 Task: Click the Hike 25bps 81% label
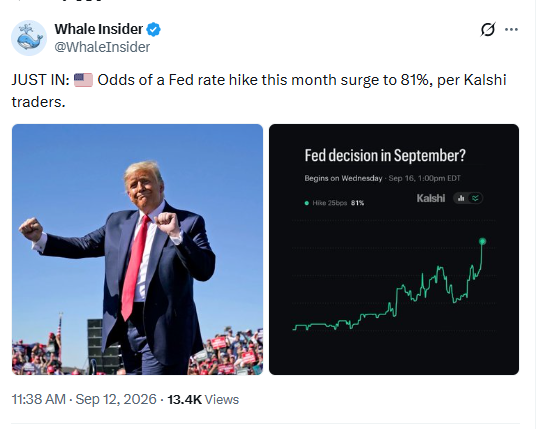338,203
